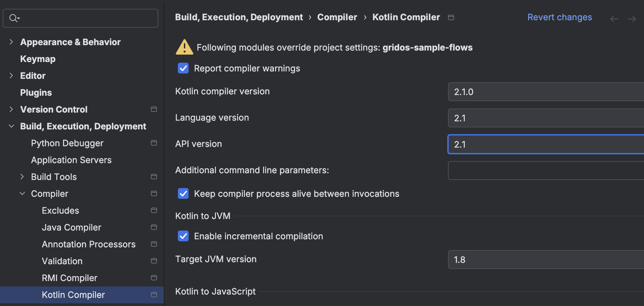The height and width of the screenshot is (306, 644).
Task: Click the forward navigation arrow
Action: (x=632, y=19)
